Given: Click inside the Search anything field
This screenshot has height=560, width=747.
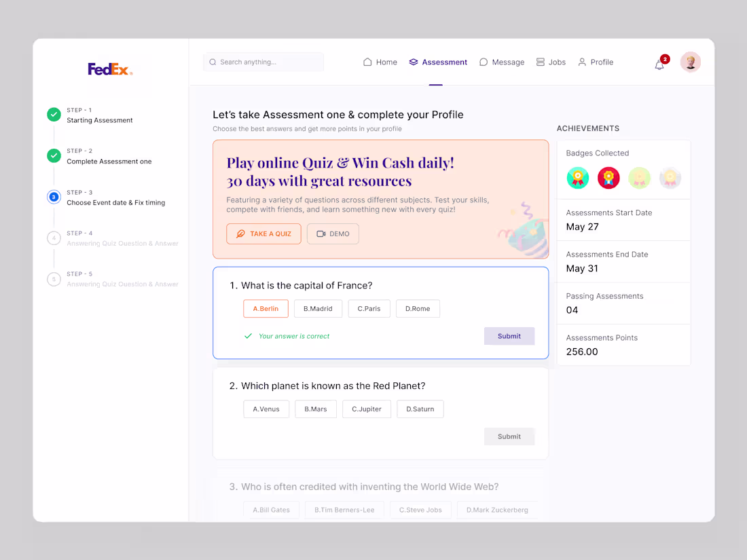Looking at the screenshot, I should pyautogui.click(x=263, y=62).
